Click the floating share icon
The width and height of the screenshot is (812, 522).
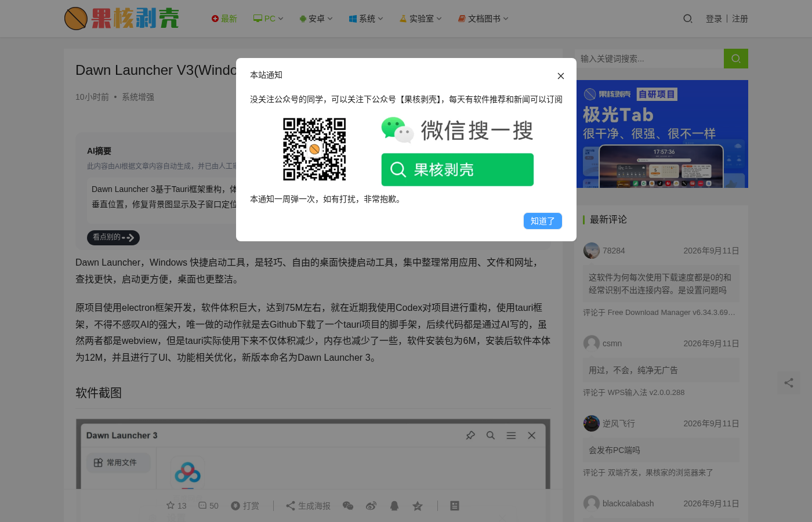(x=789, y=383)
